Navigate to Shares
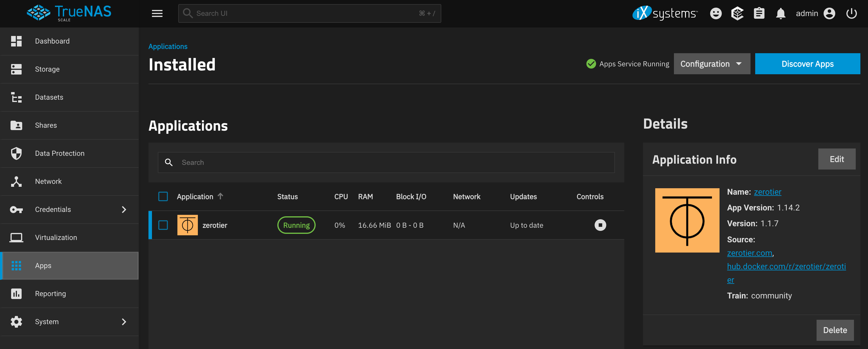 pos(69,125)
